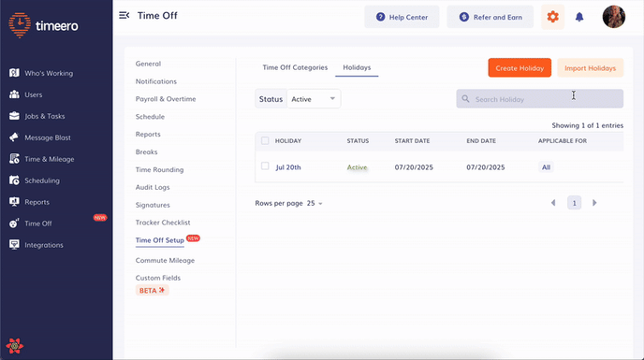Open Schedule settings menu item
This screenshot has width=644, height=360.
pos(150,117)
